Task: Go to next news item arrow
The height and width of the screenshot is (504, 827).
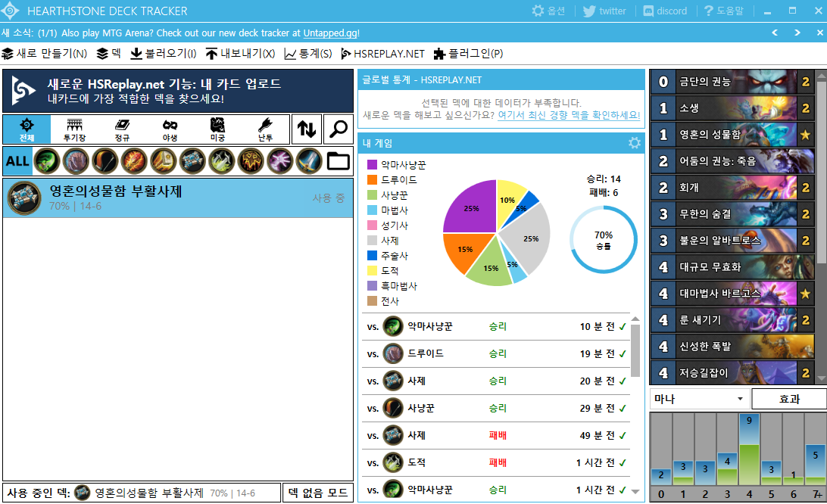Action: click(x=797, y=33)
